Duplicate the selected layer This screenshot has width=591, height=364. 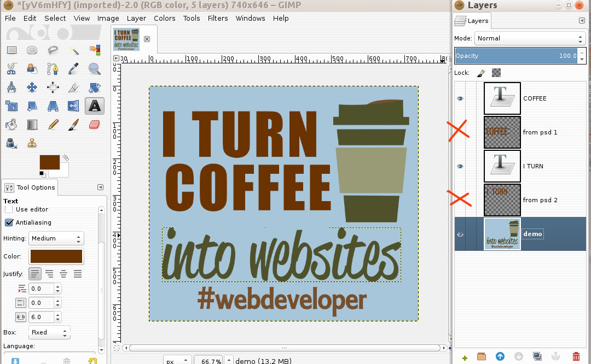click(x=537, y=356)
